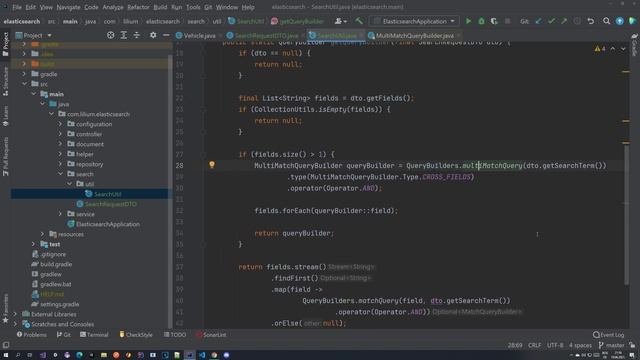This screenshot has height=360, width=640.
Task: Go to next highlighted error arrow
Action: [x=623, y=49]
